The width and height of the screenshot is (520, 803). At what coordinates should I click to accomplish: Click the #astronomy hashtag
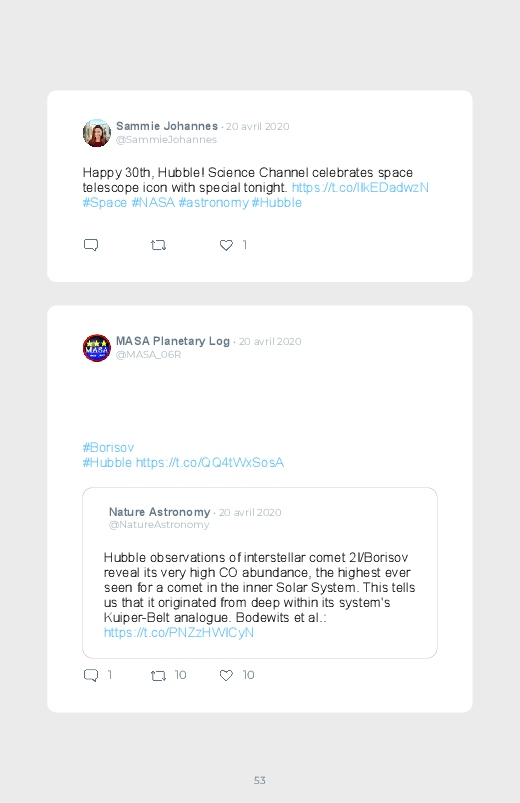213,202
